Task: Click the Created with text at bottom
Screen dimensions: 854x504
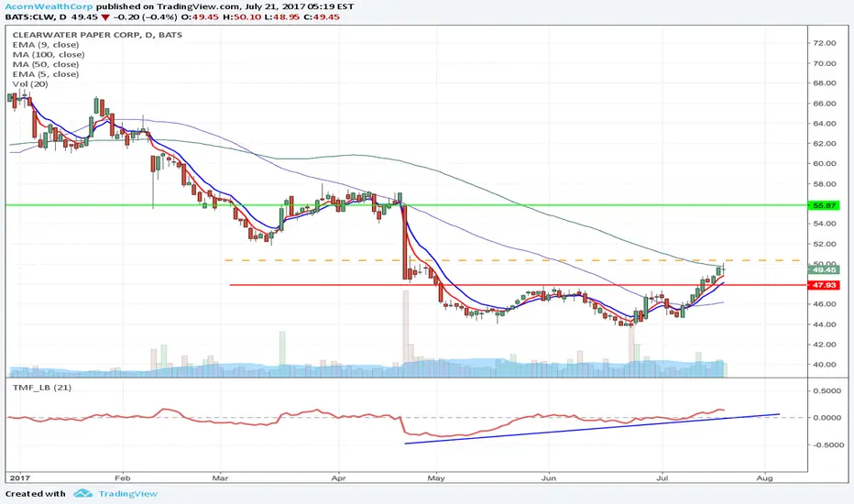Action: point(36,494)
